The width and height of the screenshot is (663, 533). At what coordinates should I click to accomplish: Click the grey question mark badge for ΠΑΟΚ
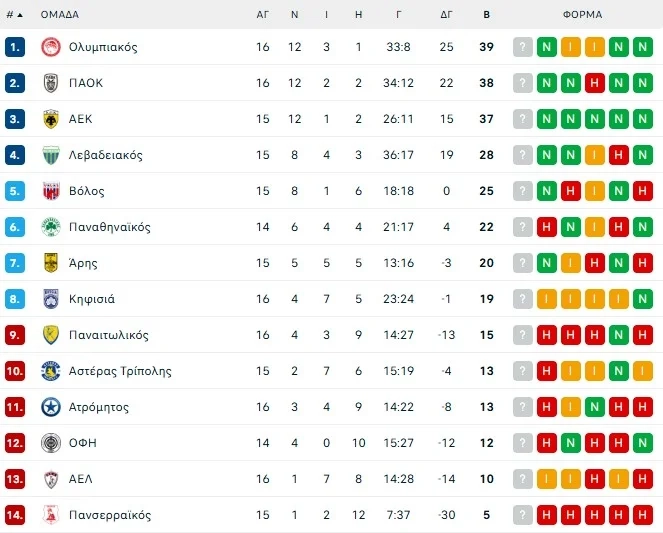click(523, 83)
